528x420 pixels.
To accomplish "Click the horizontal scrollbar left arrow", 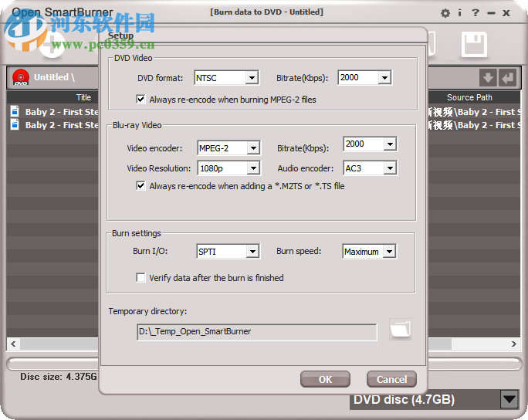I will [13, 344].
